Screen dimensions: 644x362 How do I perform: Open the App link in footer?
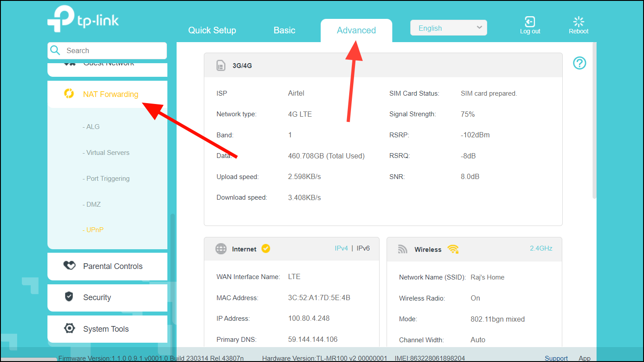(585, 358)
